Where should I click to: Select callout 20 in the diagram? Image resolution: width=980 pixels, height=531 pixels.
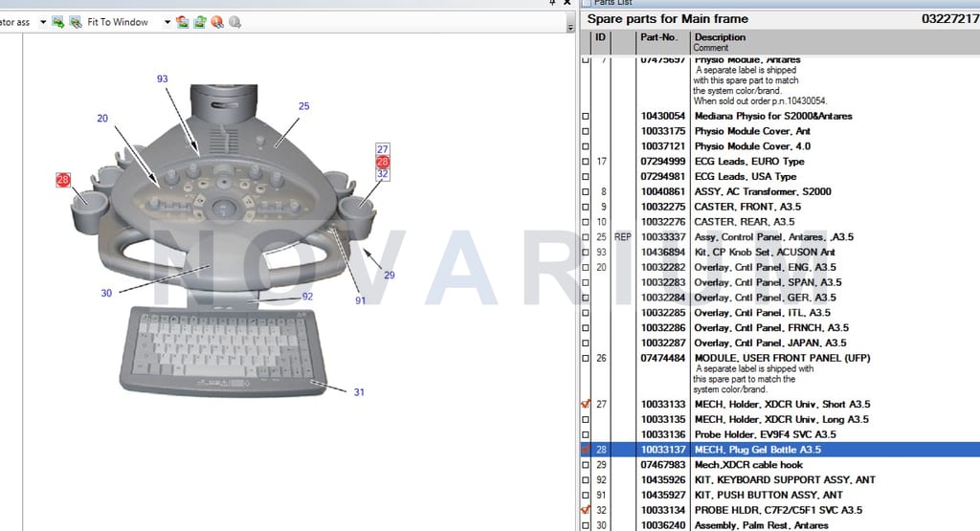(102, 118)
